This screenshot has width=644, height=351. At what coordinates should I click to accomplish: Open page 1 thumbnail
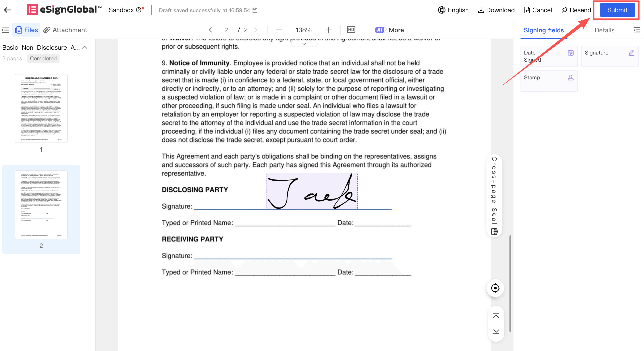(x=41, y=108)
